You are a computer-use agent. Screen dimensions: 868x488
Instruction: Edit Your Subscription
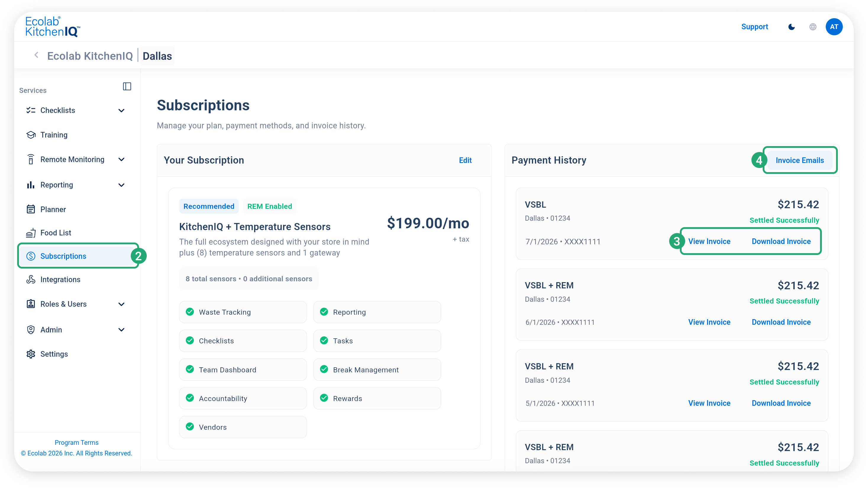click(x=465, y=160)
